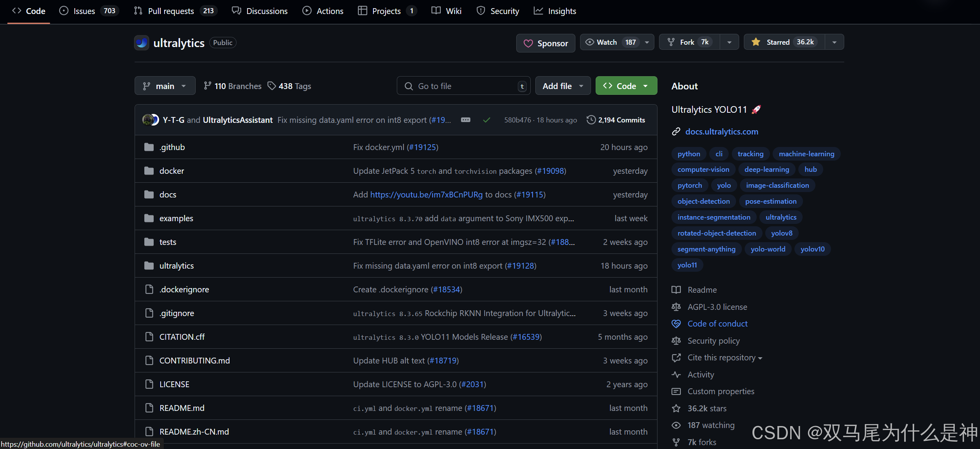The image size is (980, 449).
Task: Expand the green Code dropdown
Action: point(626,86)
